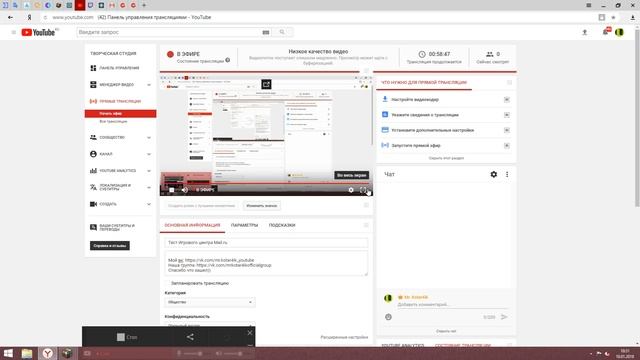The image size is (640, 360).
Task: Check off Установите дополнительные настройки step
Action: [507, 130]
